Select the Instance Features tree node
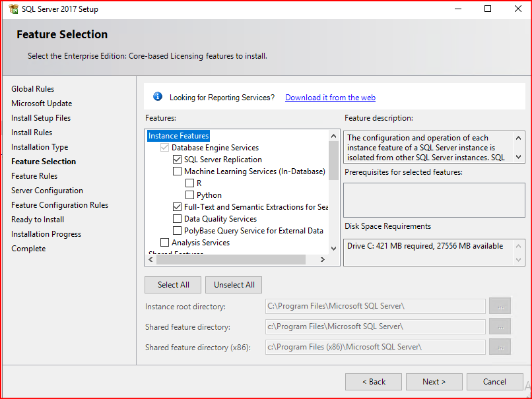This screenshot has height=399, width=532. pos(178,136)
